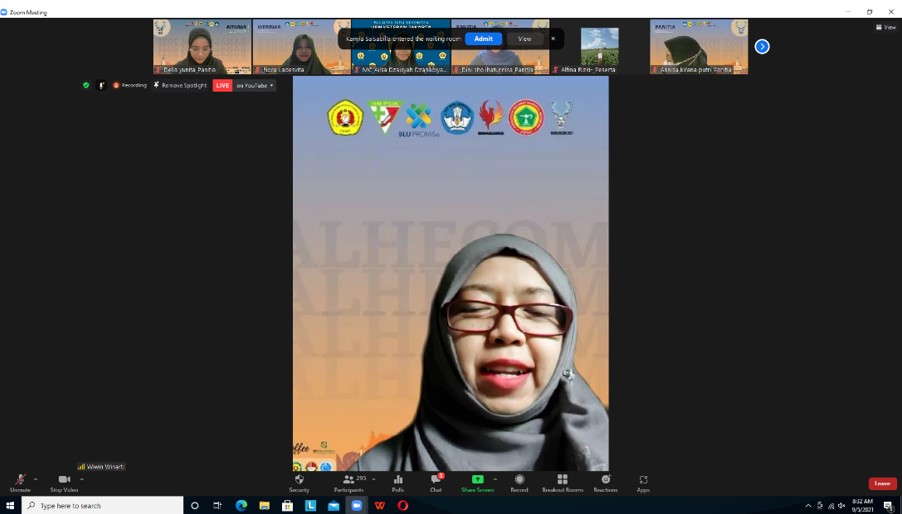
Task: Expand arrow next to Participants
Action: [x=374, y=479]
